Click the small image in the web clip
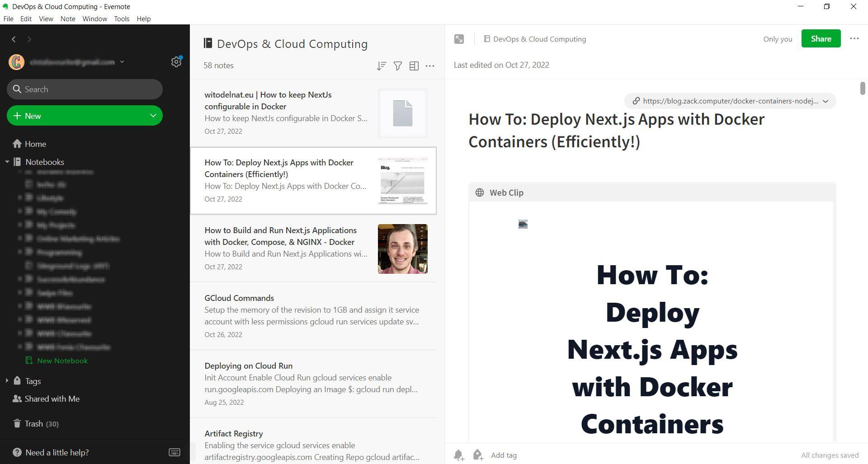The width and height of the screenshot is (868, 464). pos(523,224)
